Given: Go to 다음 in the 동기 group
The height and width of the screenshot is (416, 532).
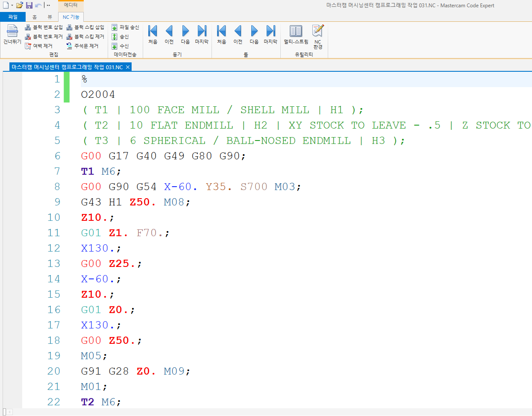Looking at the screenshot, I should 185,35.
